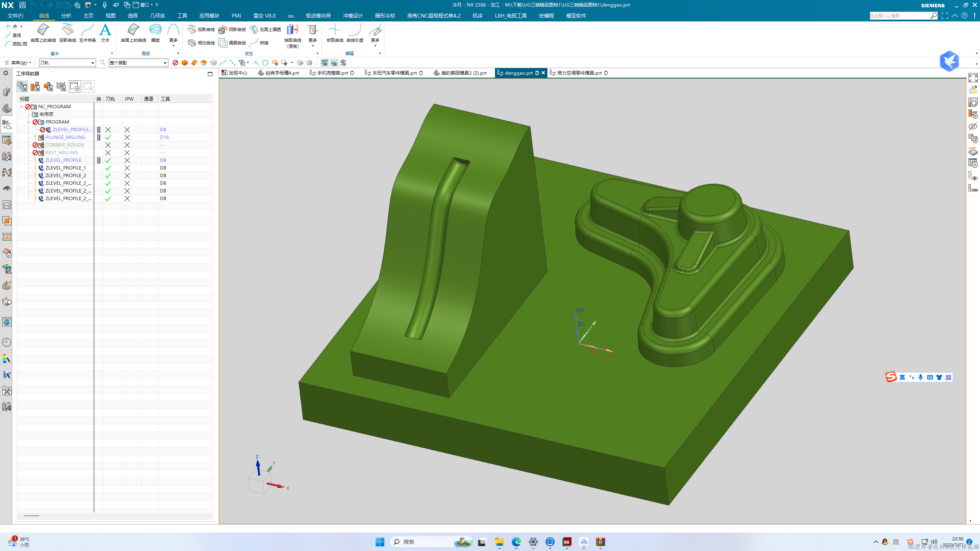
Task: Switch to 手机壳整套.prt document tab
Action: 332,73
